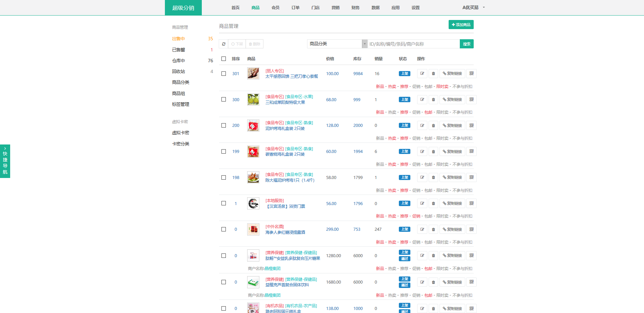Image resolution: width=644 pixels, height=313 pixels.
Task: Check the checkbox for product 301
Action: click(223, 74)
